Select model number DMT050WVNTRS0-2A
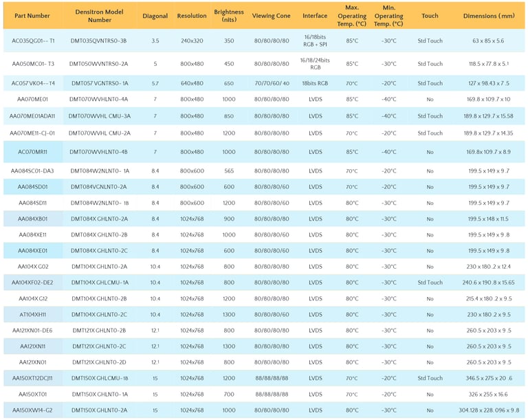Image resolution: width=528 pixels, height=420 pixels. tap(99, 64)
